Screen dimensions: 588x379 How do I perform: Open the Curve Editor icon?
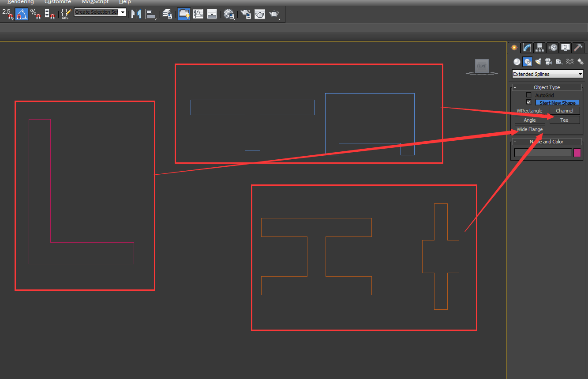pos(198,14)
